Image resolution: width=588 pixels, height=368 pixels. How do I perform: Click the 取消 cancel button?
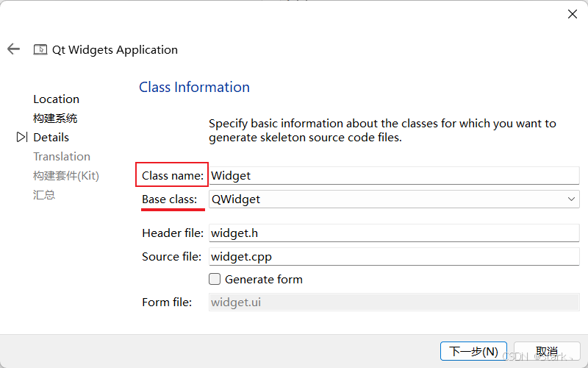[547, 352]
